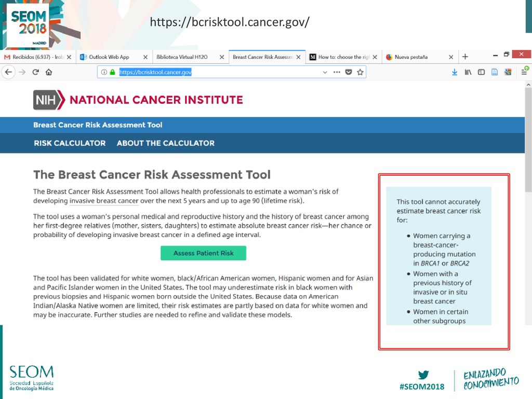Image resolution: width=532 pixels, height=399 pixels.
Task: Click the Twitter bird icon
Action: [x=423, y=375]
